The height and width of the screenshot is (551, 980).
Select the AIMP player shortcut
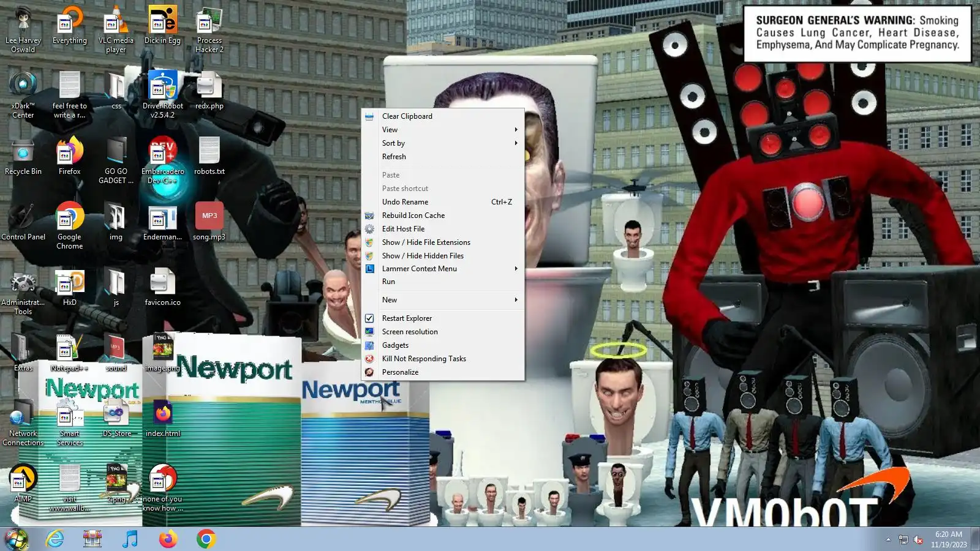[x=23, y=484]
